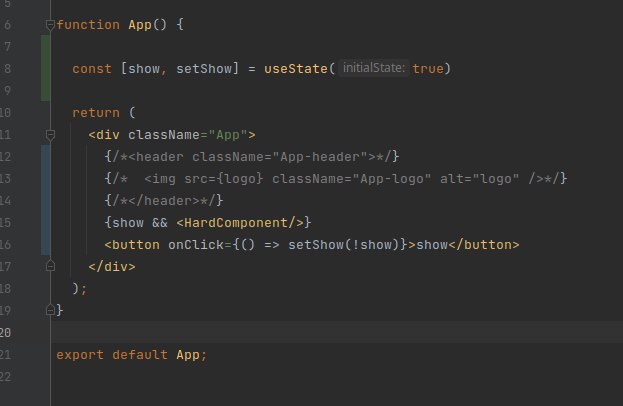The image size is (623, 406).
Task: Click the blue change marker beside line 14
Action: [46, 200]
